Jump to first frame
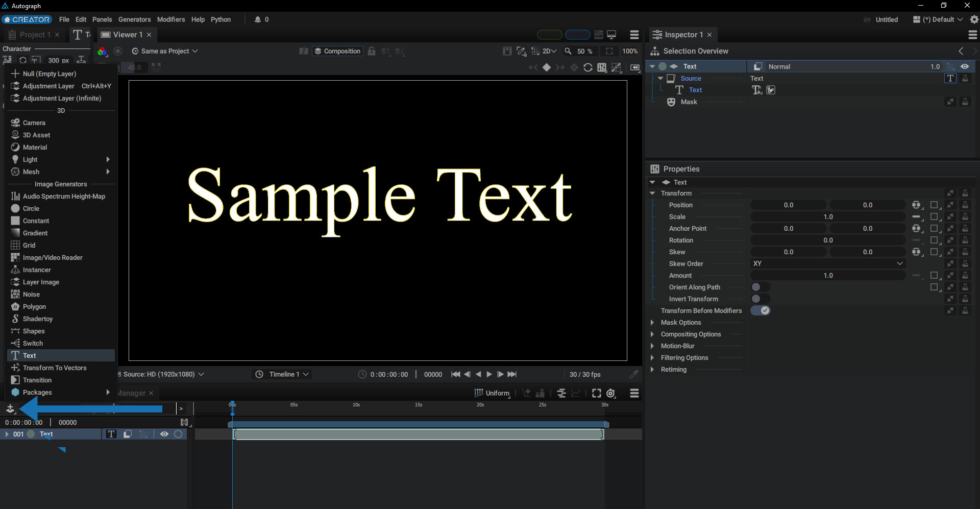 pyautogui.click(x=456, y=374)
